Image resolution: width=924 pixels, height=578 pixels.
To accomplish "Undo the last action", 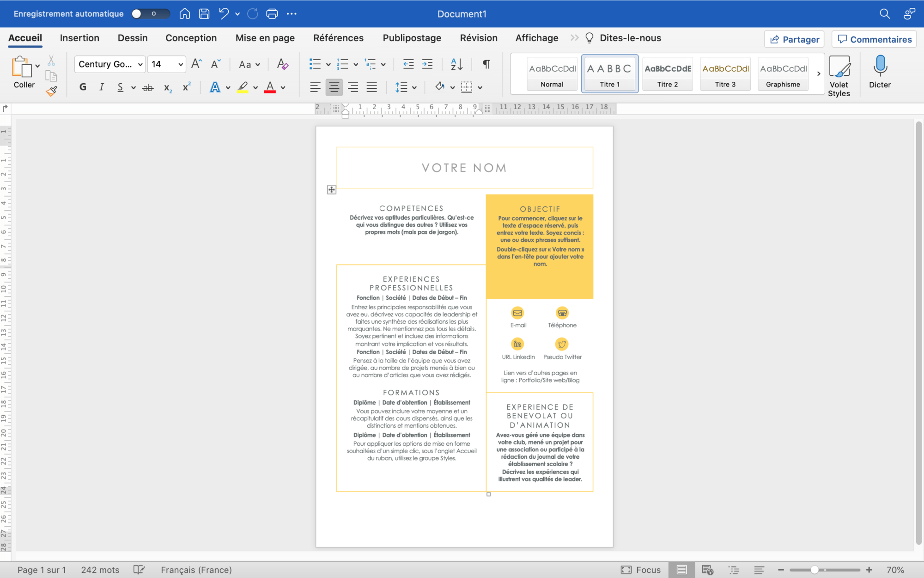I will click(224, 14).
